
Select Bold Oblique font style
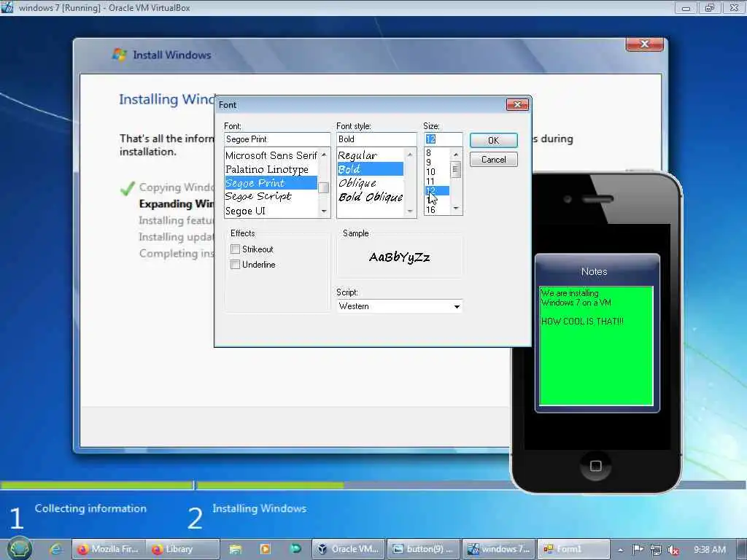click(371, 197)
